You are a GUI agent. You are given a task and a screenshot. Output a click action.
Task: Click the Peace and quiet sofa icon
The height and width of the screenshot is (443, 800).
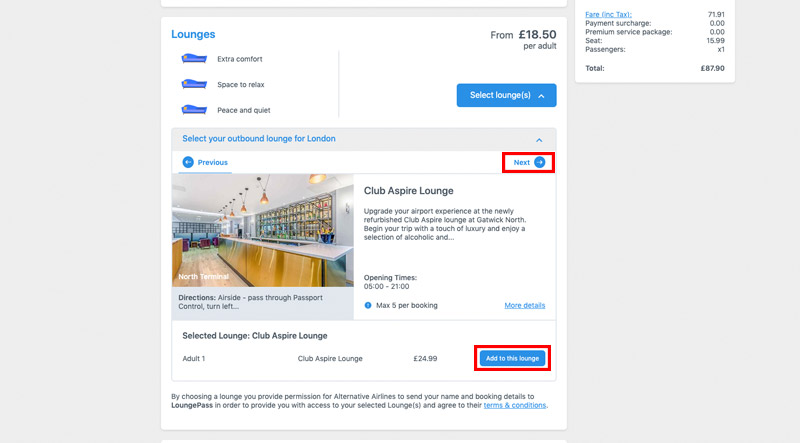194,110
